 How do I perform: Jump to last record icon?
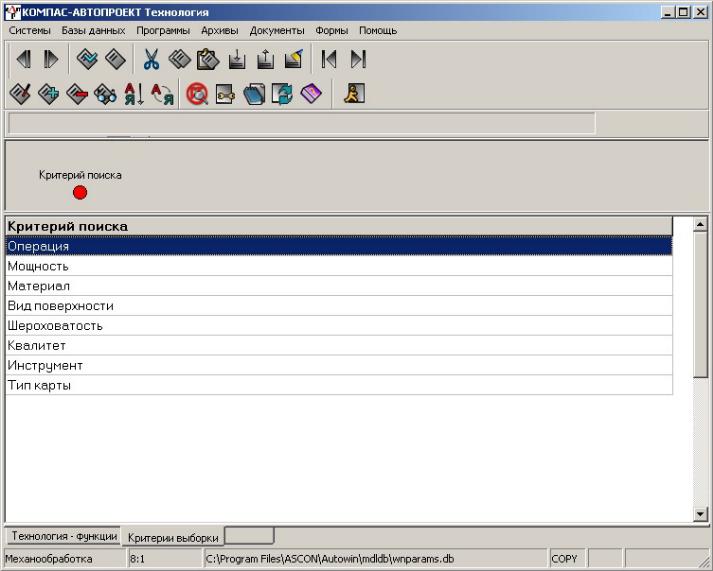coord(358,59)
